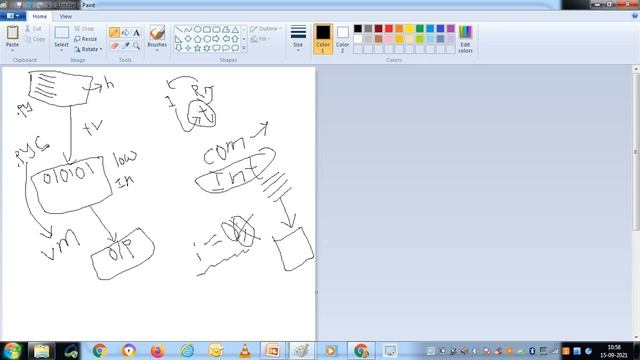Viewport: 640px width, 360px height.
Task: Choose the straight Line shape
Action: tap(179, 29)
